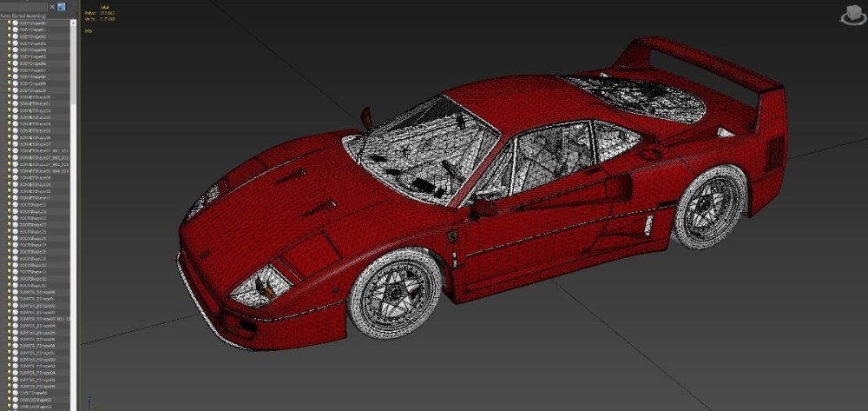Toggle the lightbulb of BONNETShape03
The image size is (868, 411).
point(10,117)
